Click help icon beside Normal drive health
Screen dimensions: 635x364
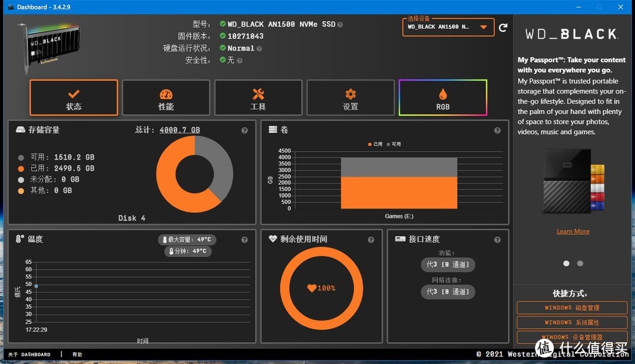[259, 49]
